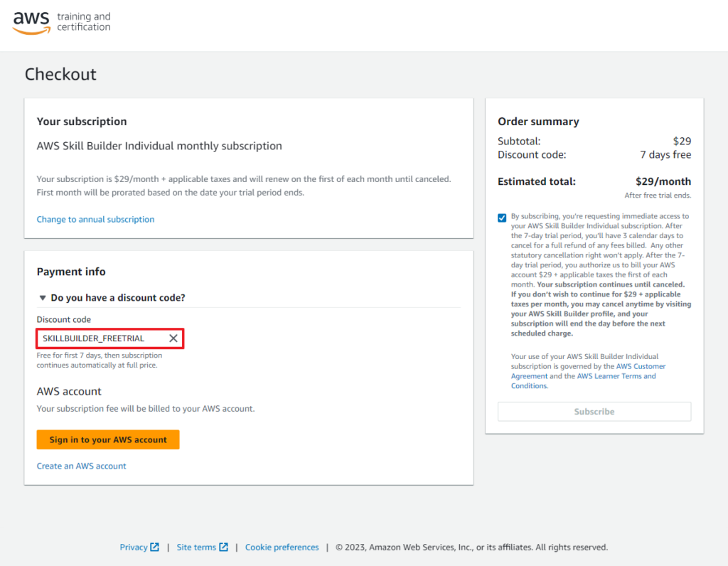This screenshot has height=566, width=728.
Task: Select the AWS Skill Builder subscription title text
Action: click(159, 146)
